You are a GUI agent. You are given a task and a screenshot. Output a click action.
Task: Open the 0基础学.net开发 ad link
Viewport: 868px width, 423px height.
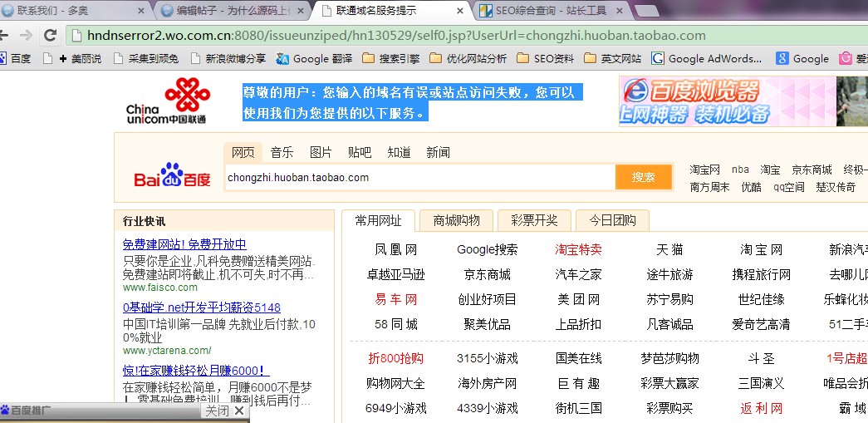pos(202,307)
